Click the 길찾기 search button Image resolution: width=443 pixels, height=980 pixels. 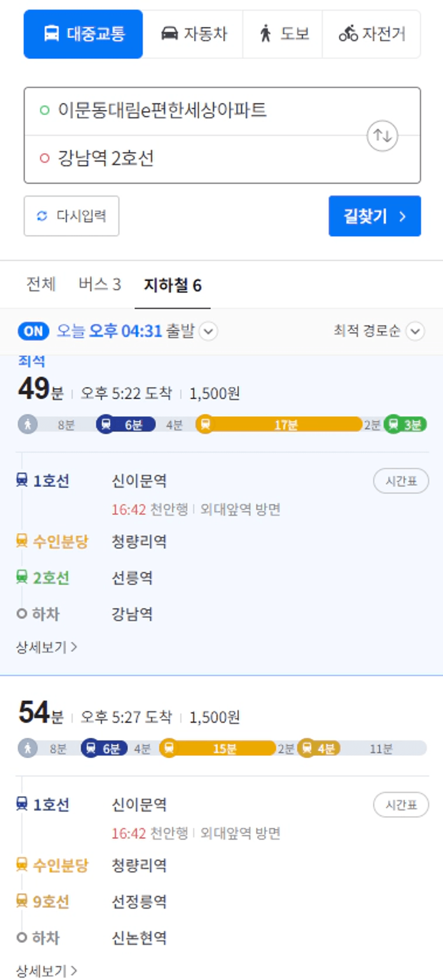point(374,216)
